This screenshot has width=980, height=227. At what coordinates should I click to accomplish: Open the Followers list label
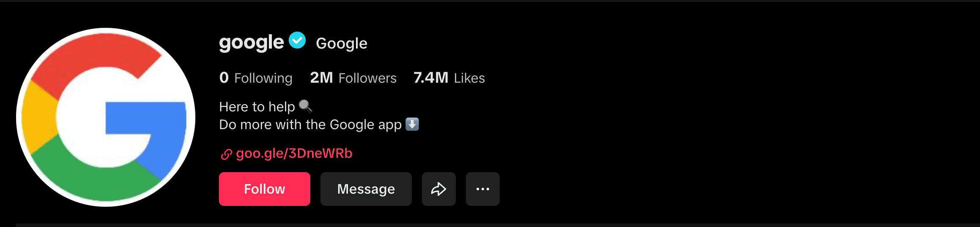point(367,78)
